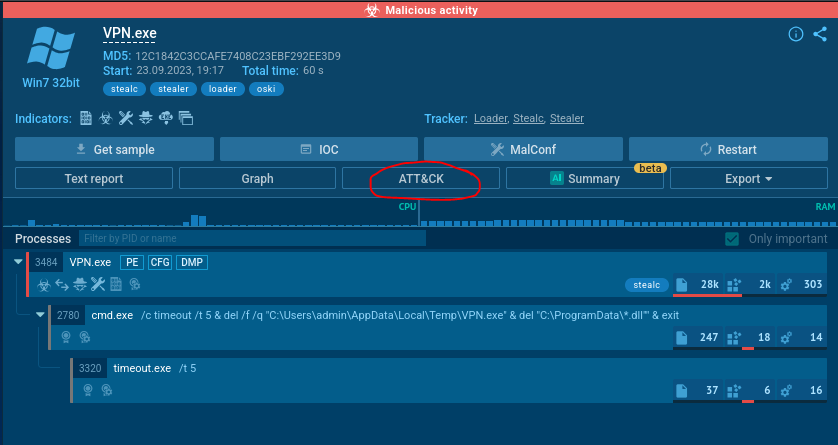Image resolution: width=838 pixels, height=445 pixels.
Task: Open the Stealc tracker link
Action: point(529,119)
